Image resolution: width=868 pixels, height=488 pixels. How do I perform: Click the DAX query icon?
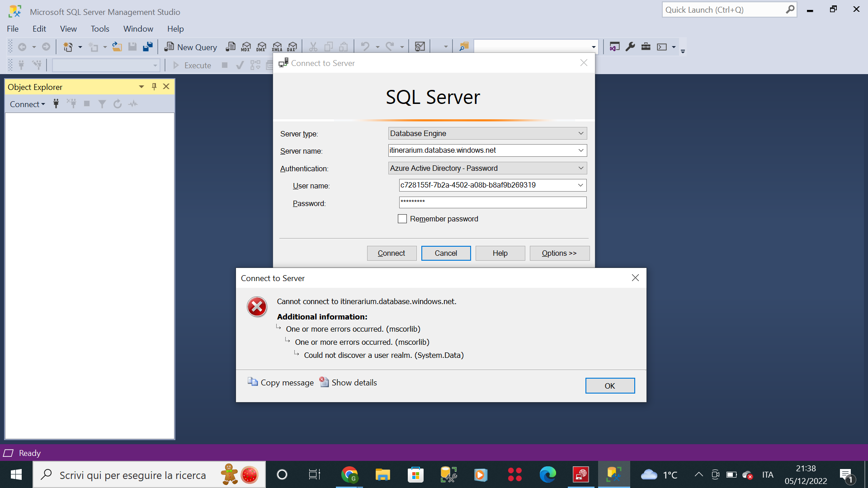click(x=292, y=47)
